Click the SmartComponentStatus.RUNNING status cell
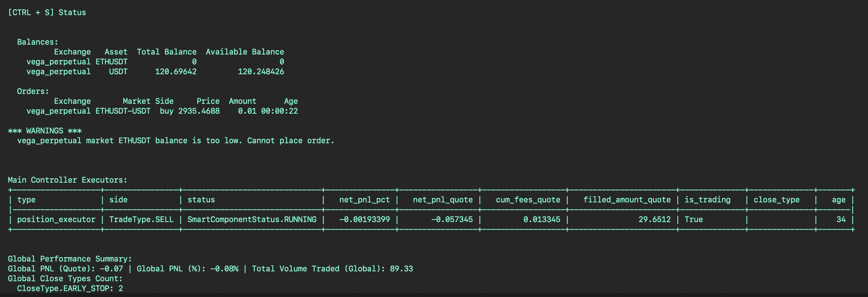868x297 pixels. [x=252, y=219]
